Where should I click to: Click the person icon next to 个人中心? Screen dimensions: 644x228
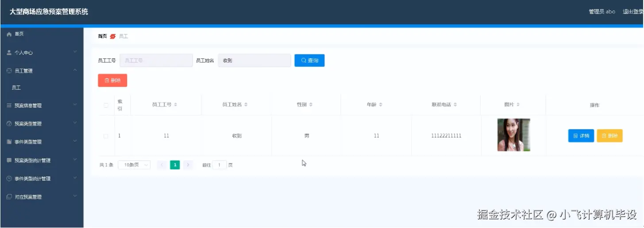(x=9, y=53)
